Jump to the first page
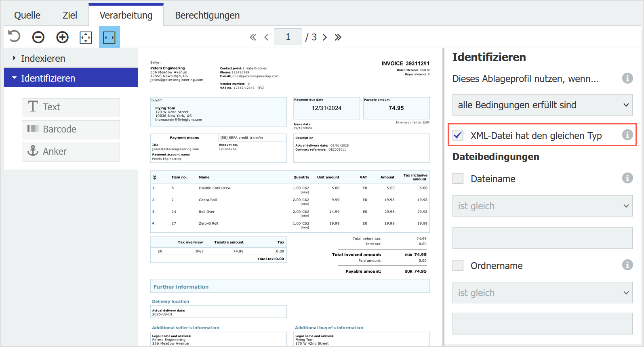This screenshot has width=644, height=347. 253,37
